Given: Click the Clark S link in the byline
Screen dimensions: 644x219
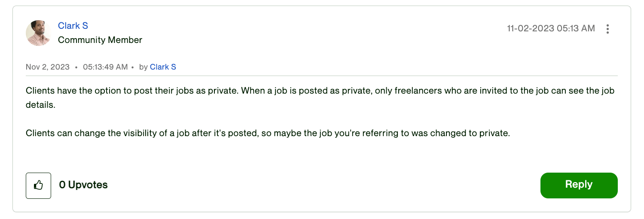Looking at the screenshot, I should (x=163, y=67).
